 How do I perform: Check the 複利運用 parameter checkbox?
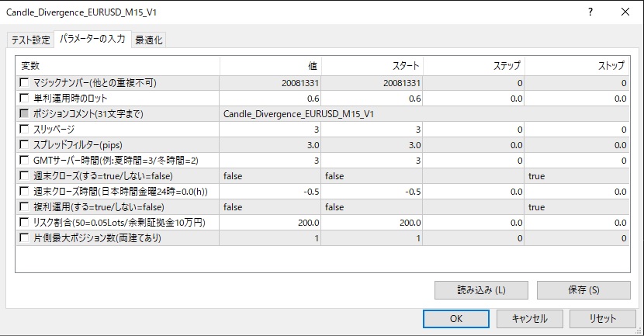(26, 207)
